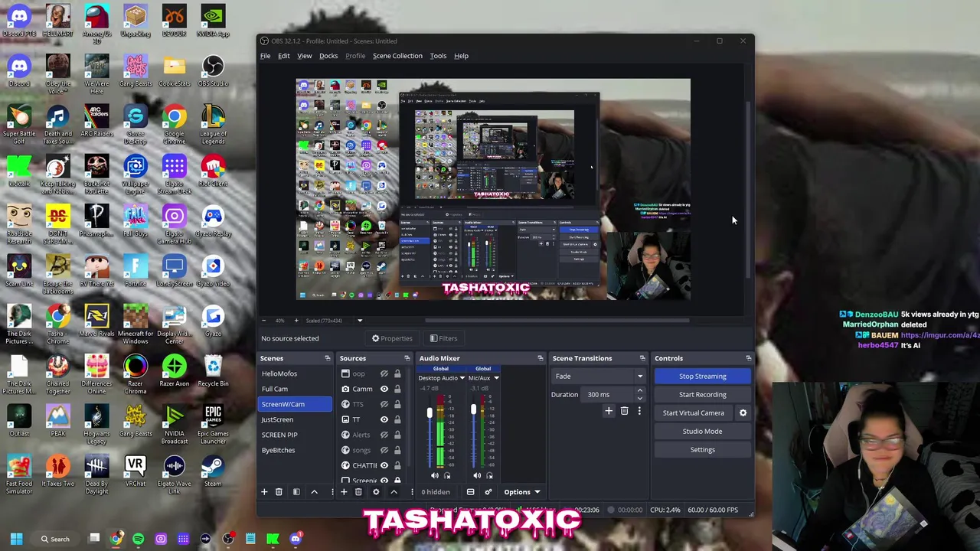The width and height of the screenshot is (980, 551).
Task: Click Start Virtual Camera button
Action: (693, 412)
